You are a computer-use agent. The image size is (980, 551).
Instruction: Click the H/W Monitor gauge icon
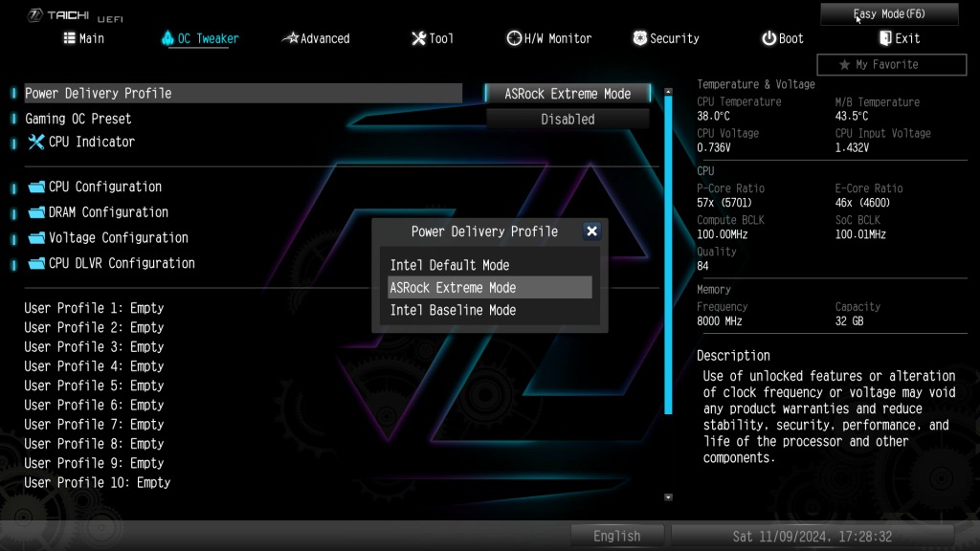(514, 38)
